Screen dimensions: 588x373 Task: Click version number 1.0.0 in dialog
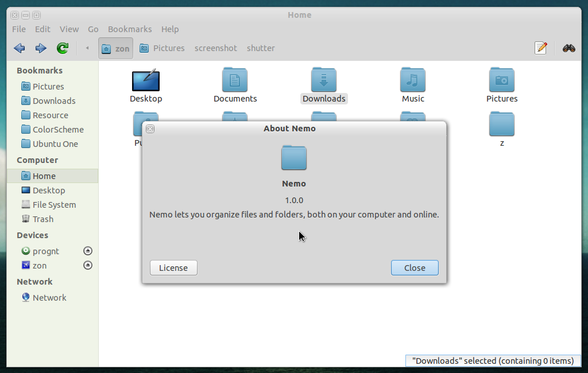(x=294, y=200)
